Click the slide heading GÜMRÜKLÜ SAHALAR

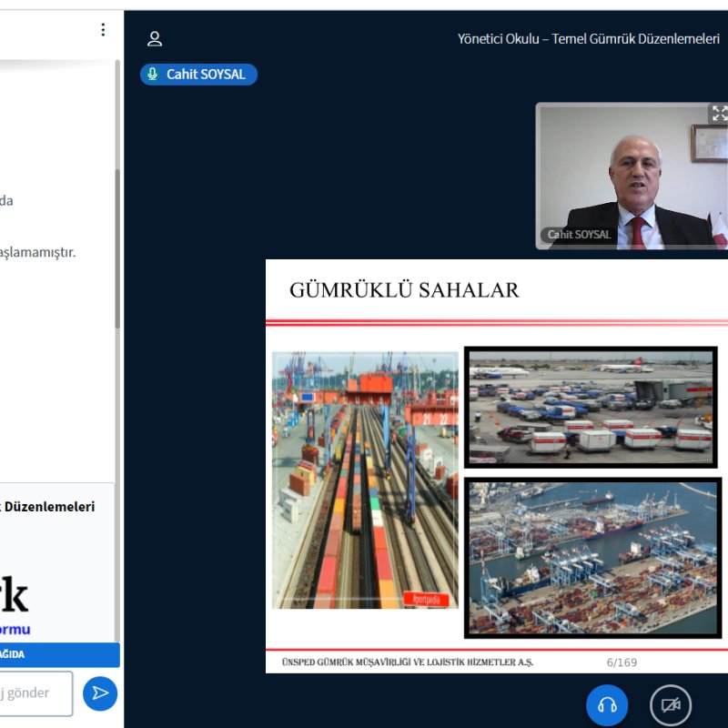404,290
